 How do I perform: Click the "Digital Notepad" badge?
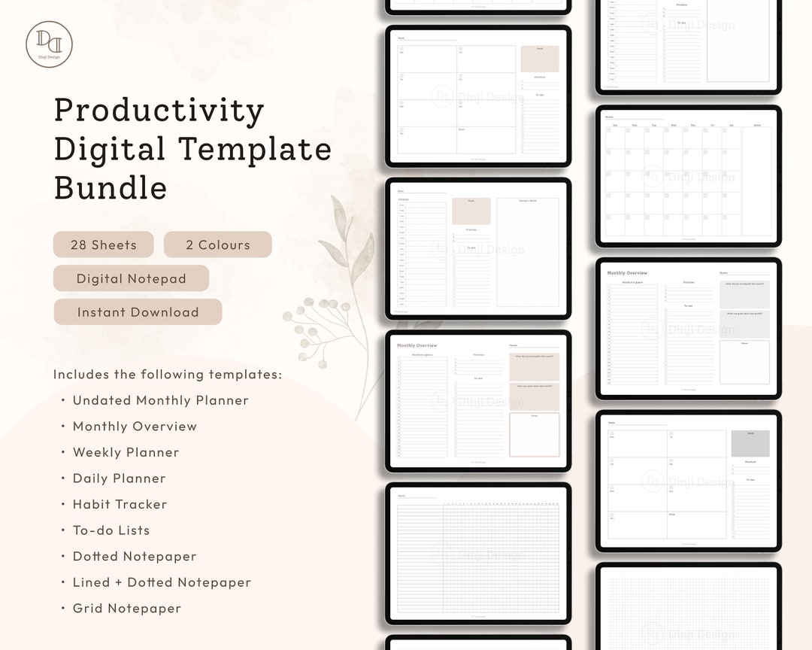130,278
